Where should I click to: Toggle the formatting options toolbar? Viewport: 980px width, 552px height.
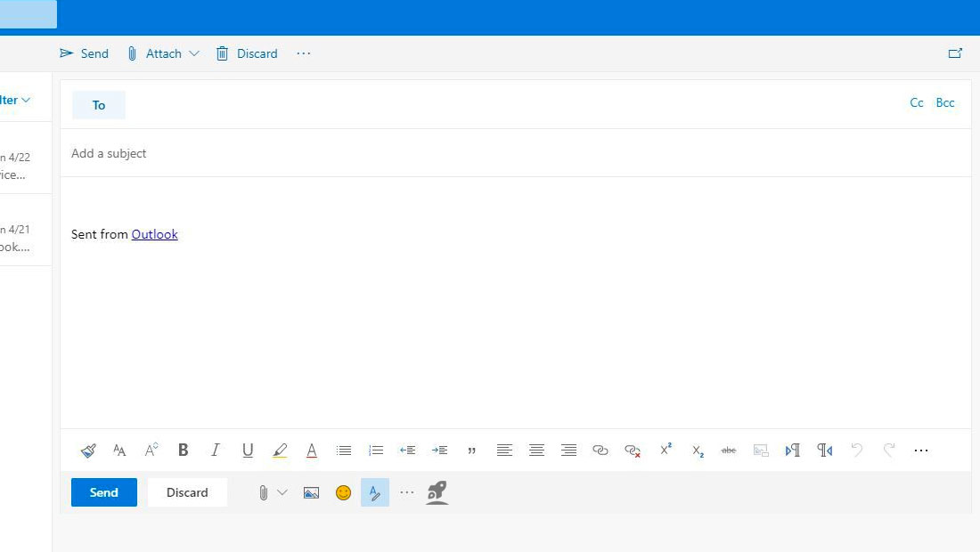[375, 492]
